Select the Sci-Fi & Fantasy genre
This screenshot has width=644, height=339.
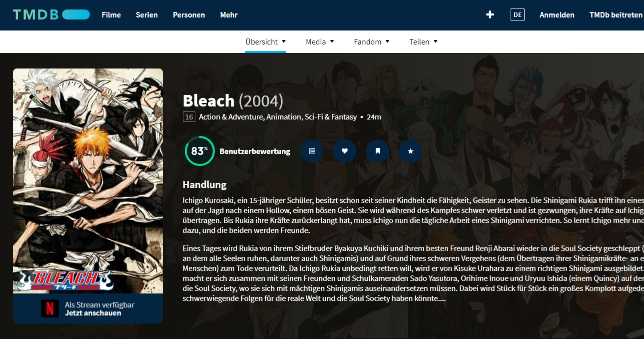pyautogui.click(x=331, y=117)
